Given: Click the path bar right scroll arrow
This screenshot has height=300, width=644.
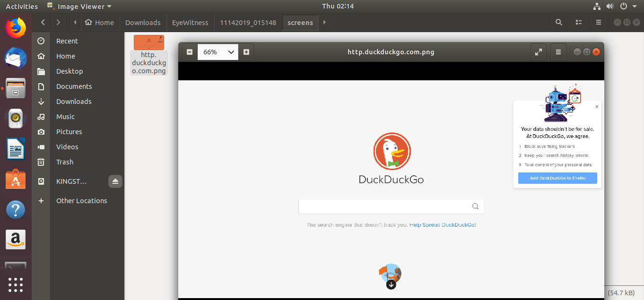Looking at the screenshot, I should click(x=324, y=22).
